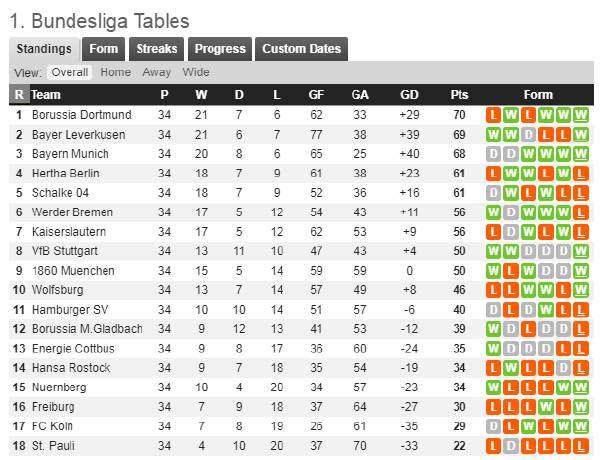Click Borussia Dortmund's latest W form icon

click(x=581, y=115)
